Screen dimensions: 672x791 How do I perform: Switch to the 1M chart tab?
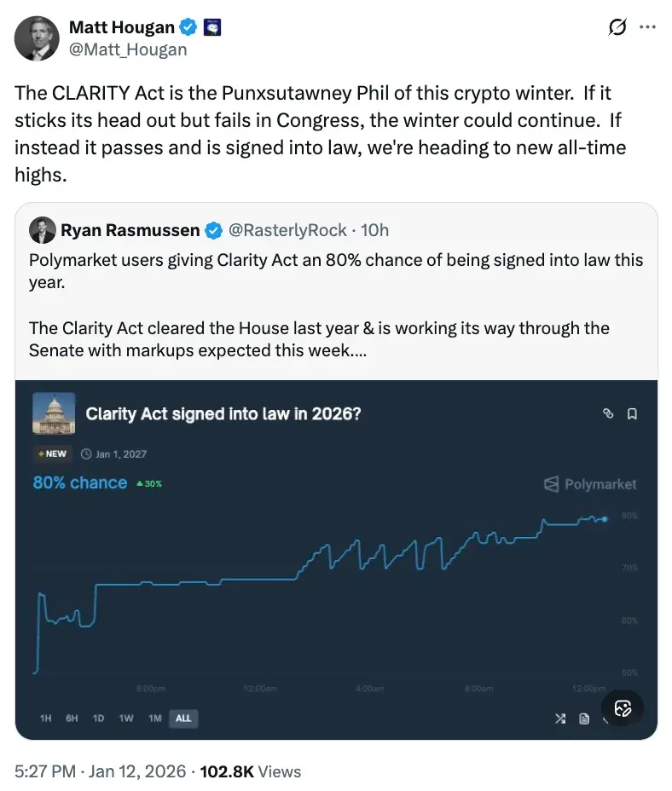154,719
